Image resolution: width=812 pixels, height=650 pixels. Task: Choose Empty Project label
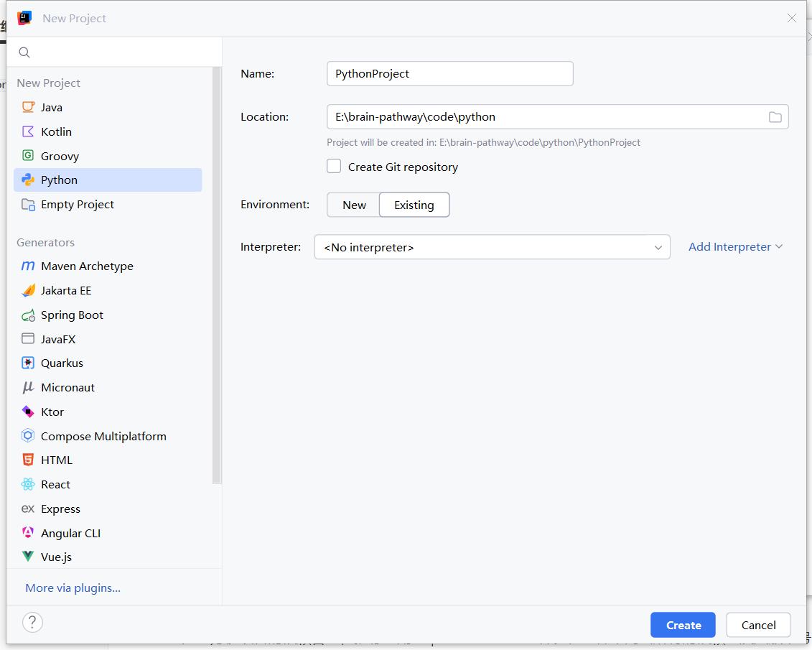[x=78, y=205]
